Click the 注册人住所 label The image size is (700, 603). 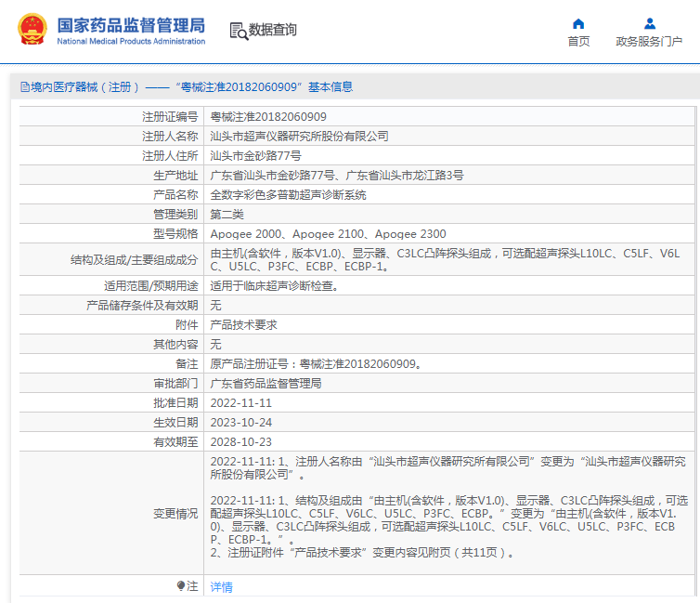click(170, 156)
